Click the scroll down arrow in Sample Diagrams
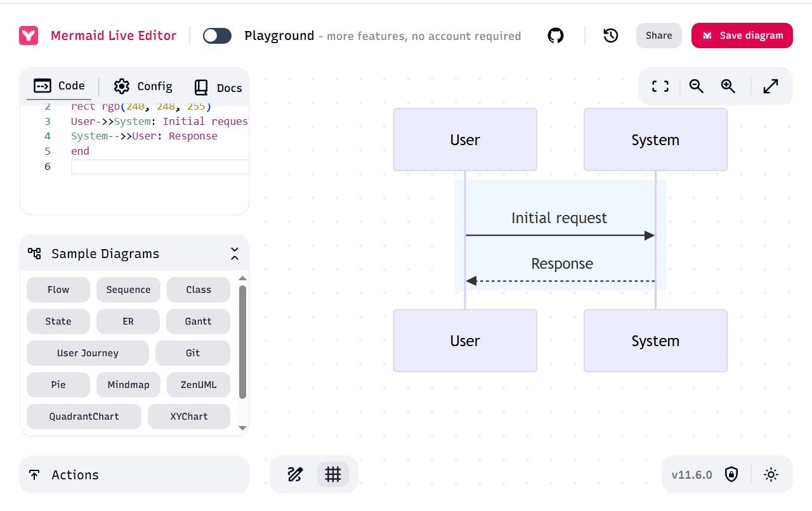This screenshot has height=511, width=812. [x=242, y=428]
